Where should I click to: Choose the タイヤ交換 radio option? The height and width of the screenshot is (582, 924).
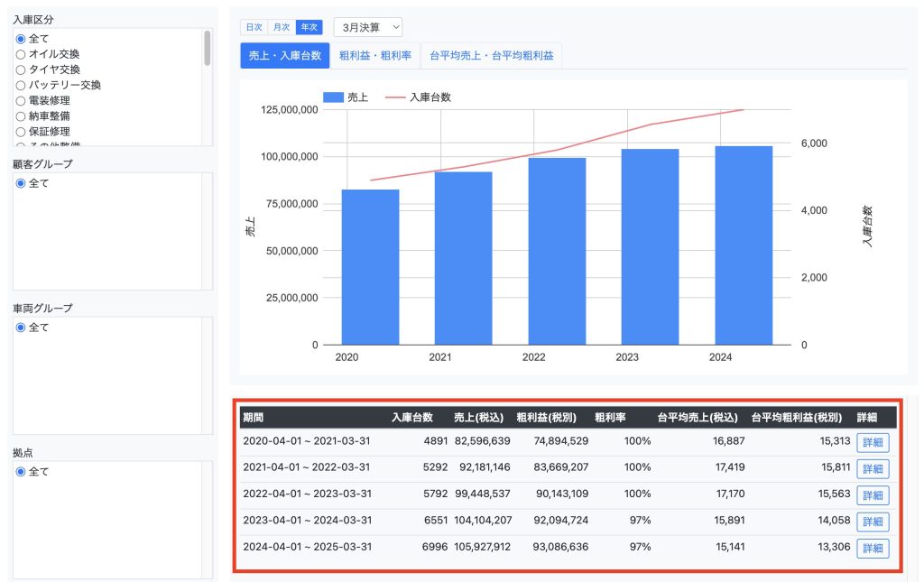point(21,69)
